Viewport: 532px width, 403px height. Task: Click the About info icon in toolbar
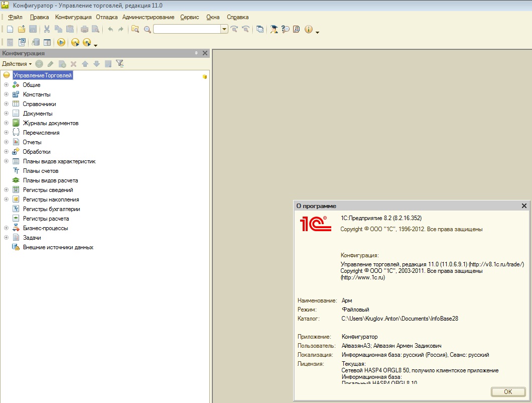(x=308, y=29)
